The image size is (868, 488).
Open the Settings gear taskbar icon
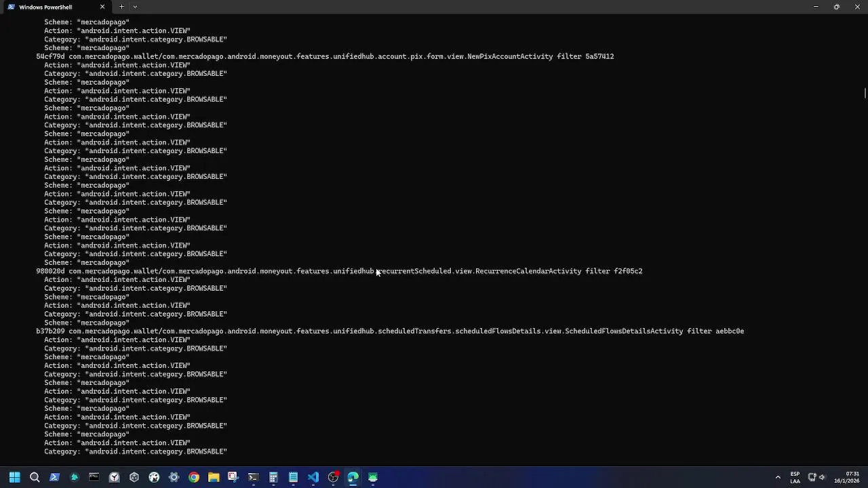click(174, 477)
